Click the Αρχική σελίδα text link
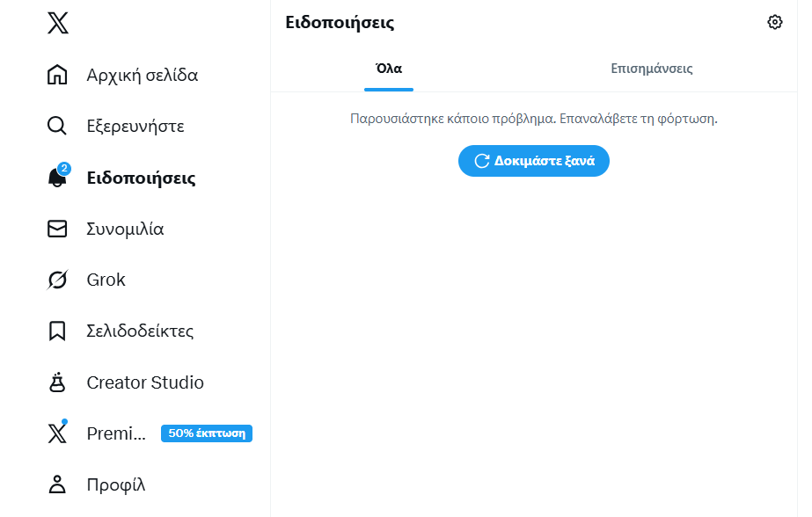 pyautogui.click(x=143, y=76)
